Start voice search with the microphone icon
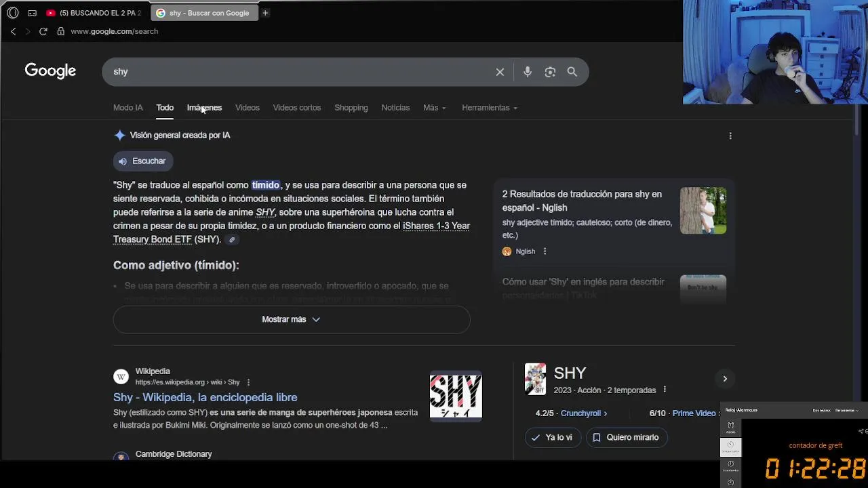 point(528,72)
